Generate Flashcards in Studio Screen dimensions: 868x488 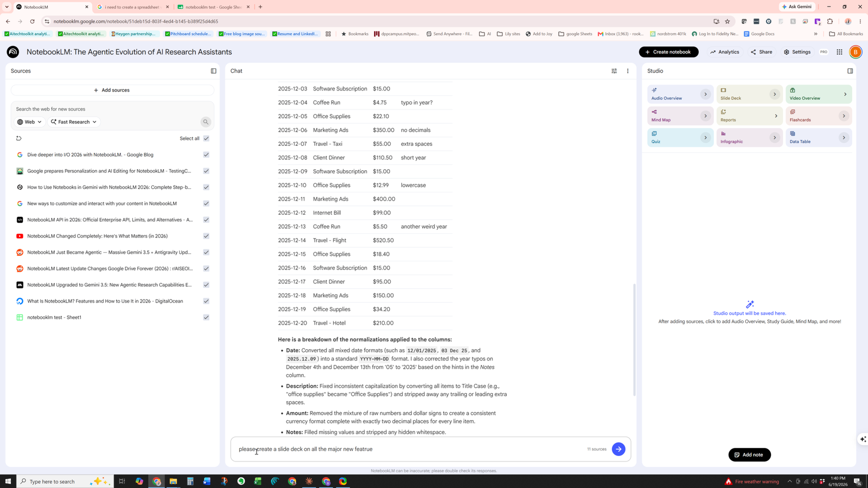tap(819, 116)
